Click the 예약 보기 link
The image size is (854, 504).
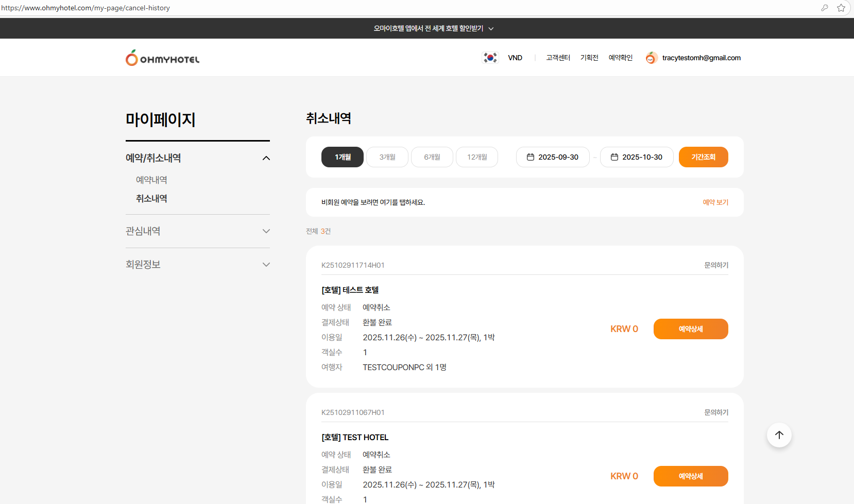click(715, 202)
